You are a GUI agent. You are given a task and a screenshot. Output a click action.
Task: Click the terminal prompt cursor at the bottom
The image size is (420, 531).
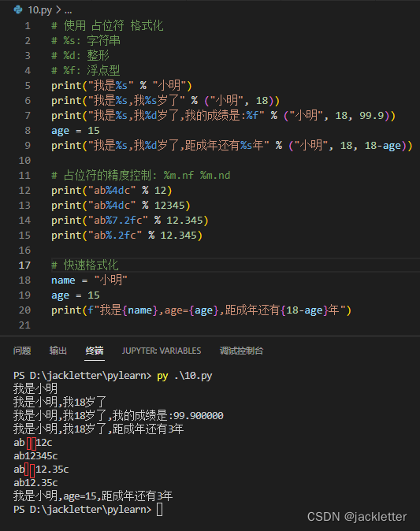(159, 509)
